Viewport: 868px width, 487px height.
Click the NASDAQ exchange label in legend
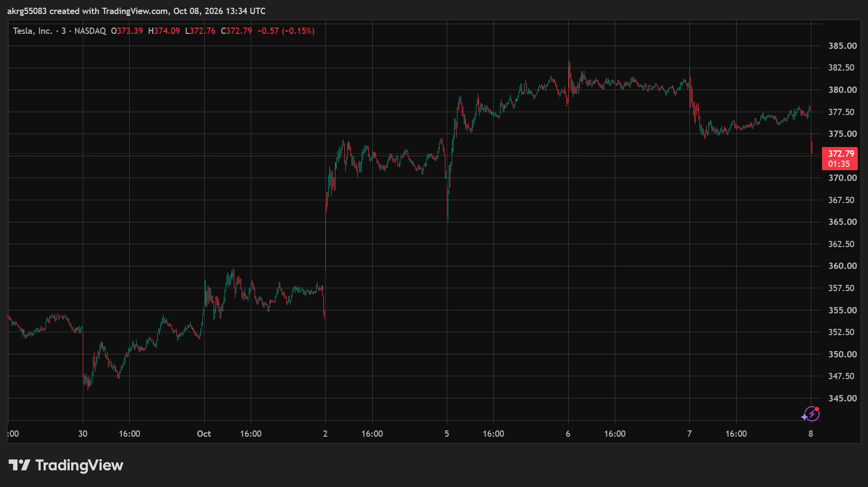click(x=90, y=31)
